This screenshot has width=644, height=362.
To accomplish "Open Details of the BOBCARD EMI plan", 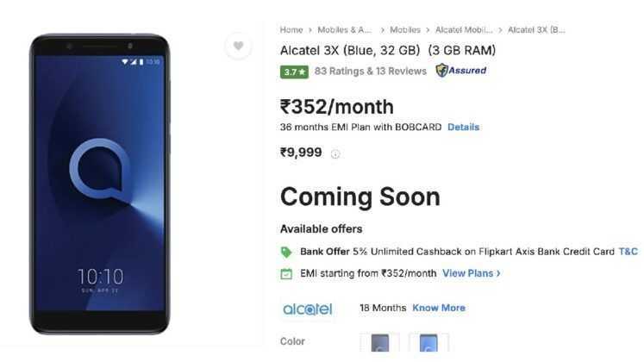I will (463, 128).
